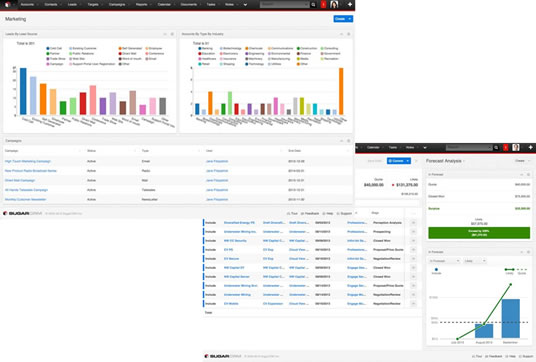Toggle Likely line in forecast chart legend
The width and height of the screenshot is (536, 362).
[510, 271]
